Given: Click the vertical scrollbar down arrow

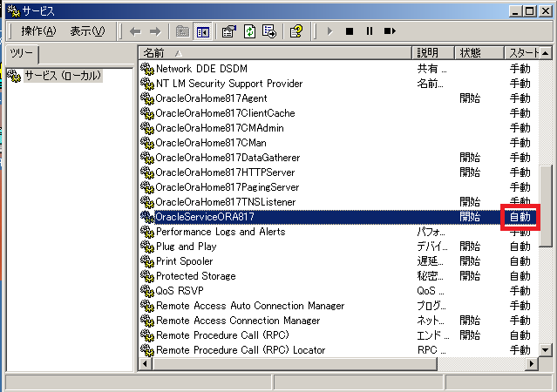Looking at the screenshot, I should (546, 350).
